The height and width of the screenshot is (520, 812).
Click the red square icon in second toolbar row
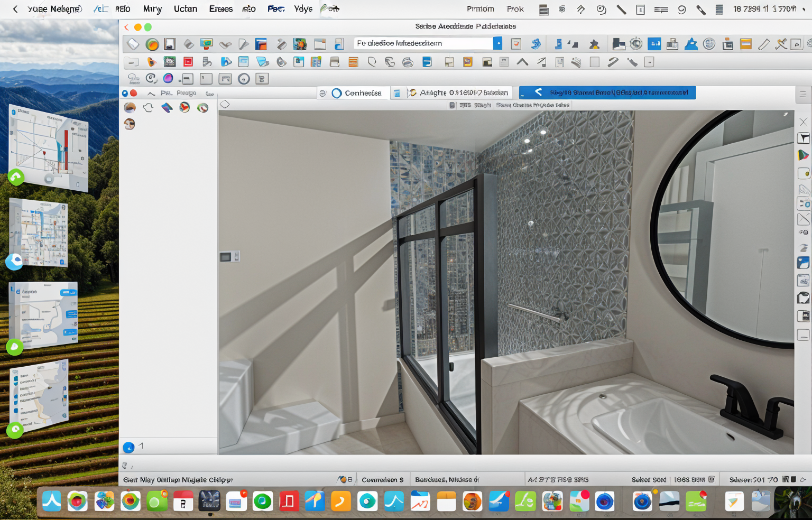pos(188,62)
